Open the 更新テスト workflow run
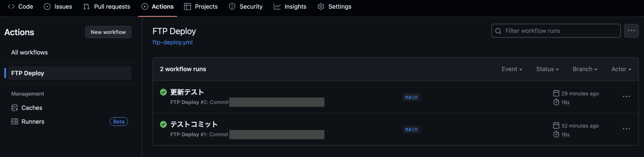The image size is (644, 157). point(187,92)
